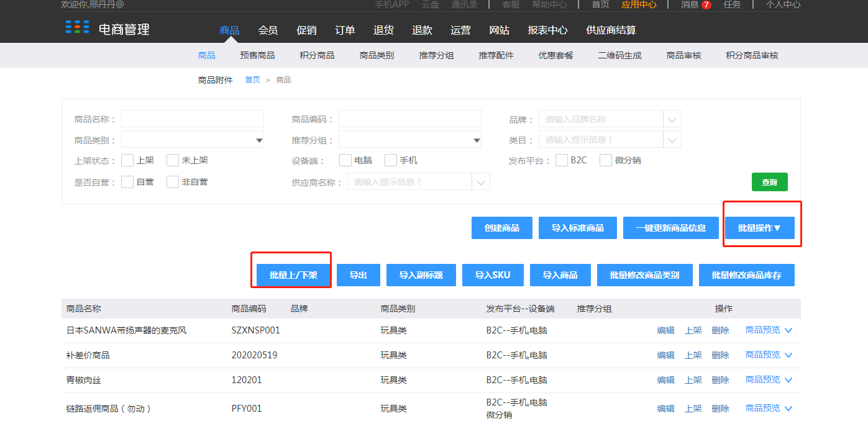Check the 手机 device checkbox
868x421 pixels.
pos(391,160)
